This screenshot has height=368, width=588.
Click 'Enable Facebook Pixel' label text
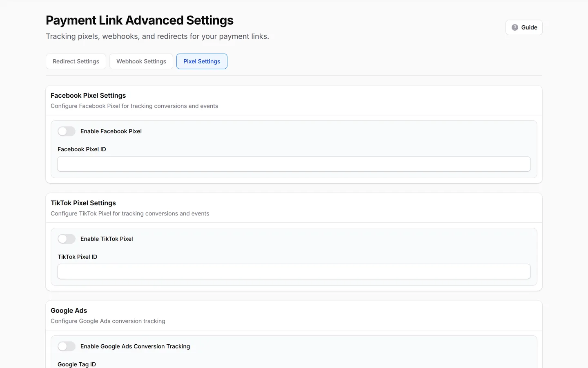[x=111, y=131]
